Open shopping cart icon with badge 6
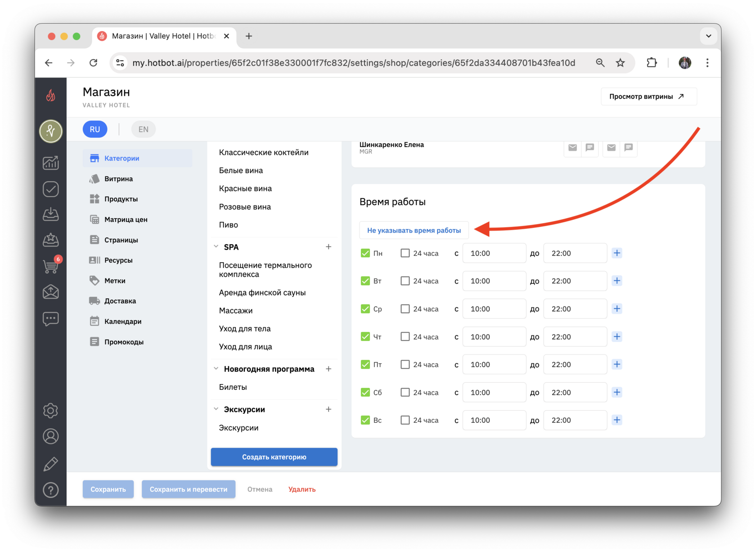 tap(51, 265)
